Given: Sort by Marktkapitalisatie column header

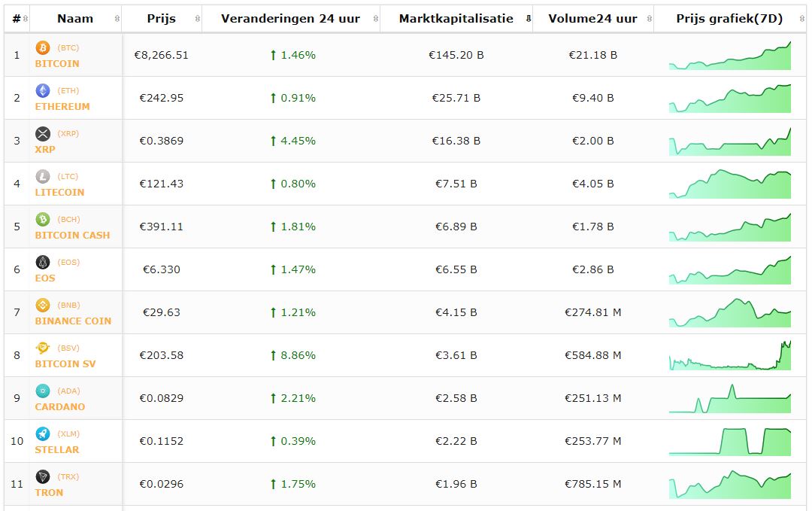Looking at the screenshot, I should click(x=456, y=19).
